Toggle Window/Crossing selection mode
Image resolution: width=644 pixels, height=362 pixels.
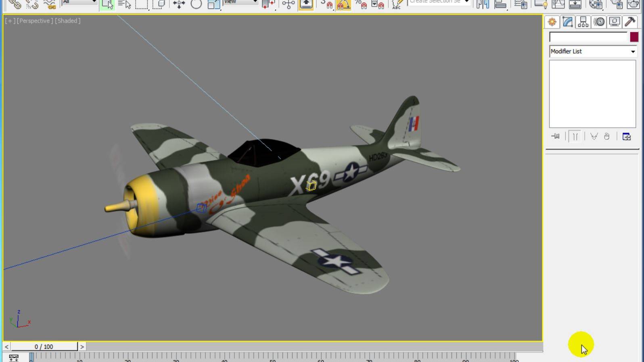point(159,4)
